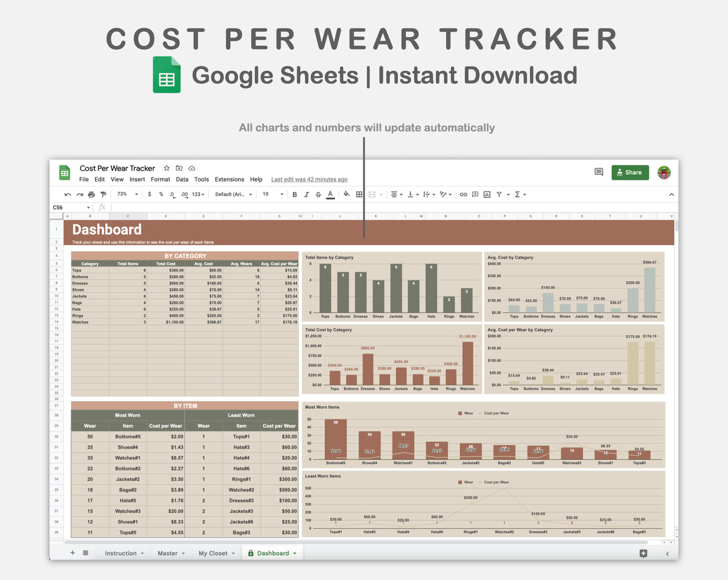Select the paint format tool
This screenshot has height=580, width=728.
point(103,194)
